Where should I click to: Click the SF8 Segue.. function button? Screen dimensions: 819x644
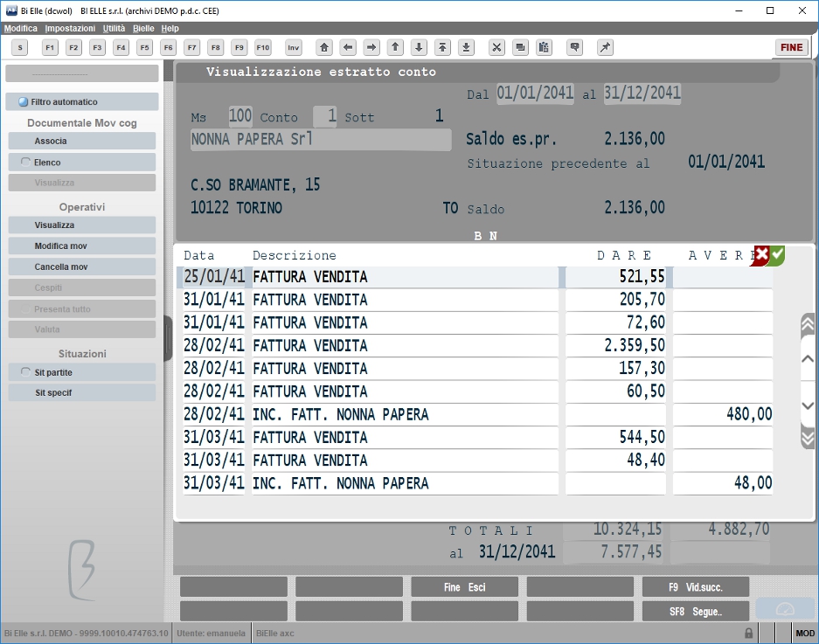click(696, 611)
